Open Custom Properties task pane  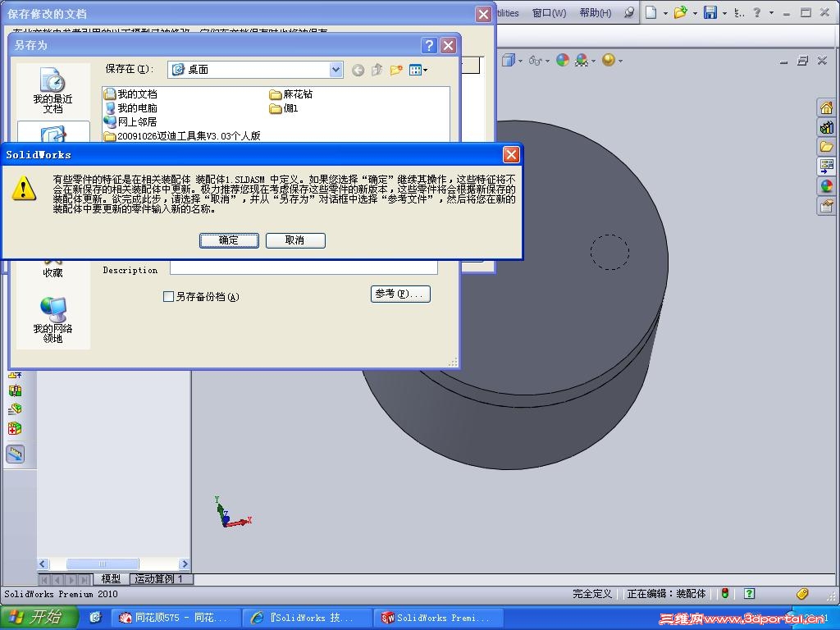point(826,205)
